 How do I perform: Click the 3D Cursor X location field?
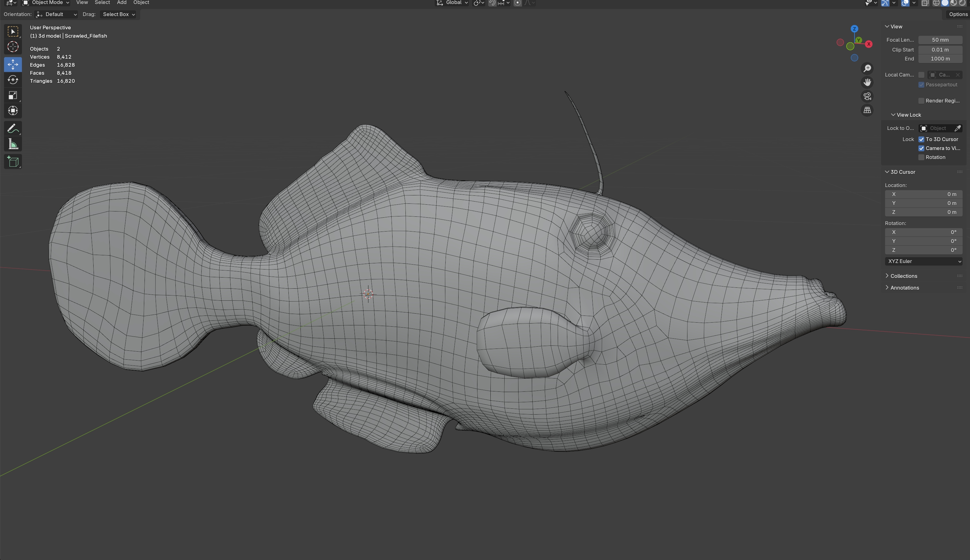[x=923, y=194]
